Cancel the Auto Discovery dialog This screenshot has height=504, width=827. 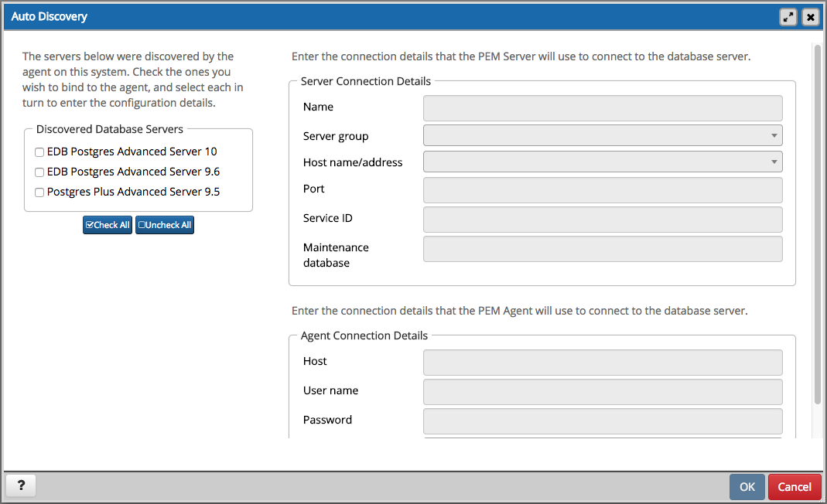click(x=795, y=486)
